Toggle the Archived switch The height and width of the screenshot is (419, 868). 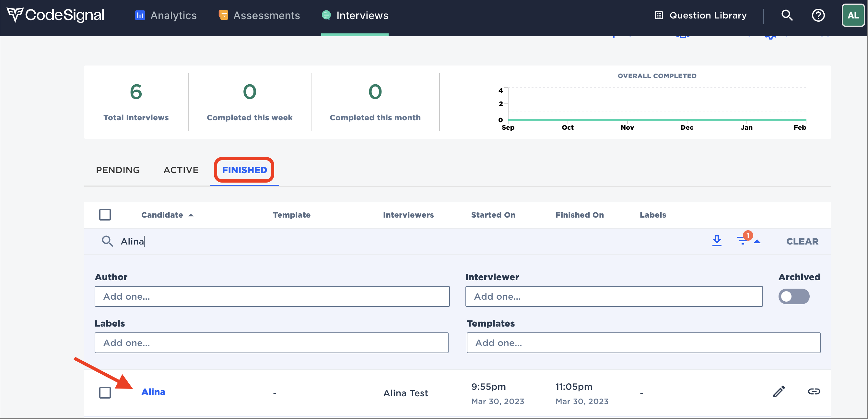794,296
